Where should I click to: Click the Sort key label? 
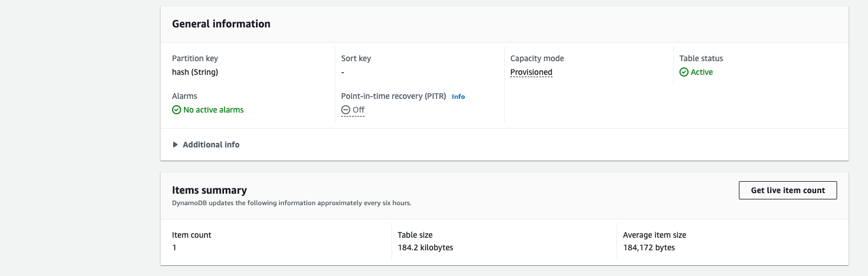pos(356,58)
